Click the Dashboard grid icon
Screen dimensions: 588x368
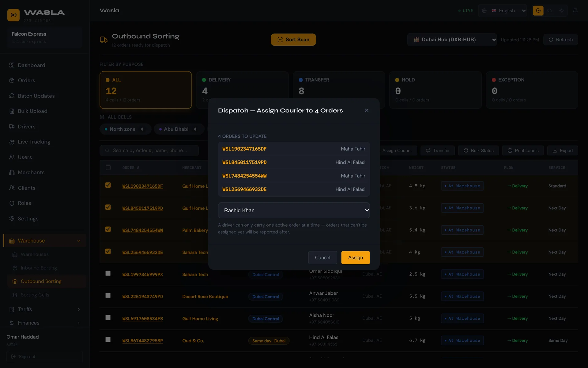(x=12, y=65)
